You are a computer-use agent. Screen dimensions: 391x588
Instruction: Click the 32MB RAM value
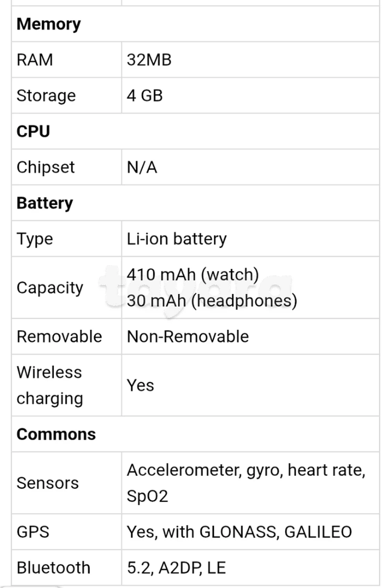pyautogui.click(x=149, y=60)
